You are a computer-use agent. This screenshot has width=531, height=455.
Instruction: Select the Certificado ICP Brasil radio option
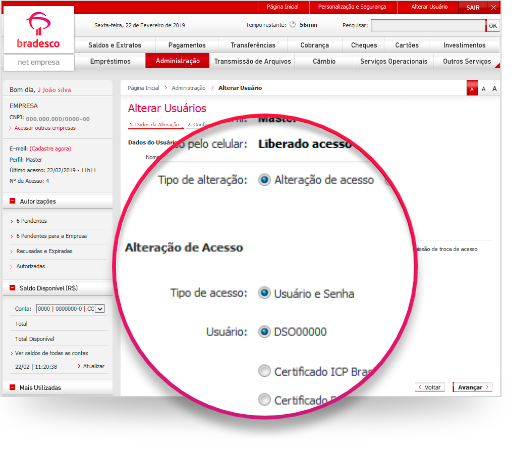coord(264,371)
